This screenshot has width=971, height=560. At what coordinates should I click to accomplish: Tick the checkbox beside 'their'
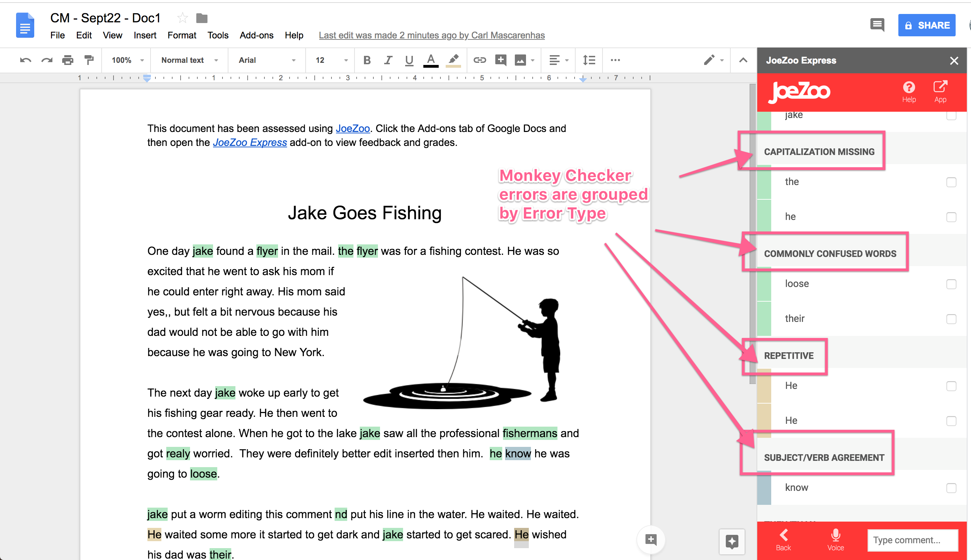[951, 319]
